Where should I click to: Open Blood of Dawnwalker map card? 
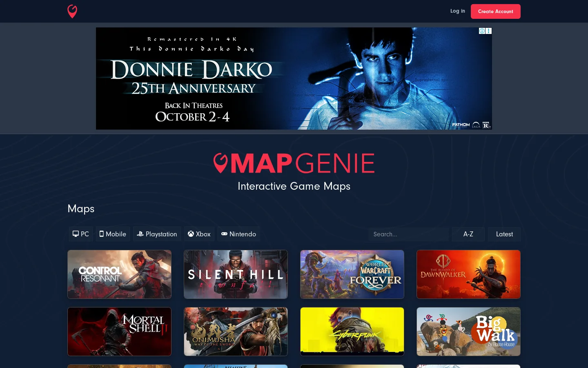click(468, 274)
